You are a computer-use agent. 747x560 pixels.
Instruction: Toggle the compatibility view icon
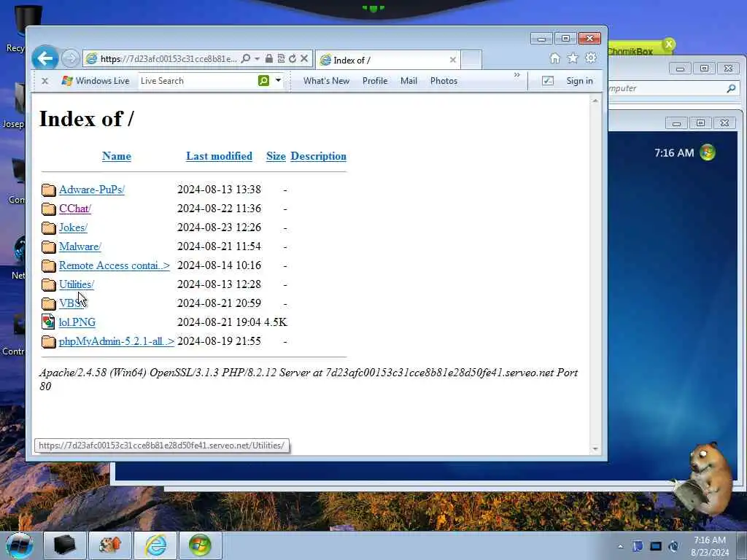tap(281, 58)
